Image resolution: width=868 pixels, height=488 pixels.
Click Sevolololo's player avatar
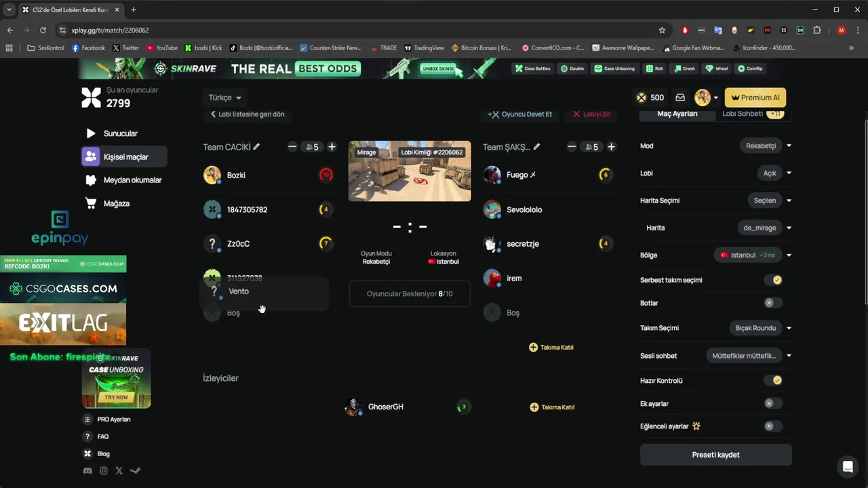click(x=492, y=209)
